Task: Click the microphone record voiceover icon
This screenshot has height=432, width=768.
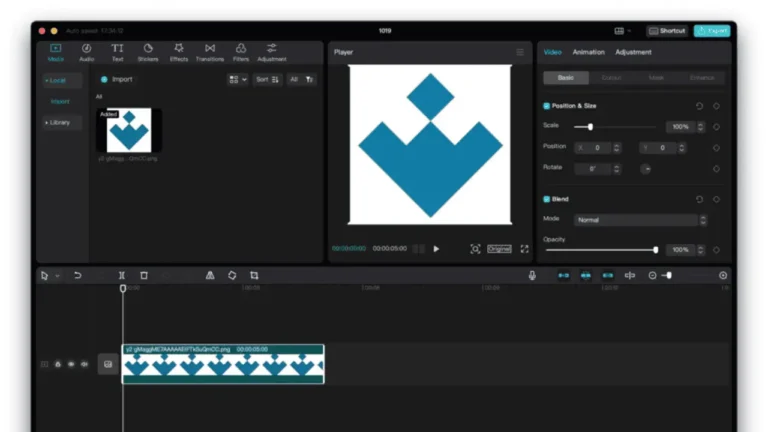Action: coord(532,275)
